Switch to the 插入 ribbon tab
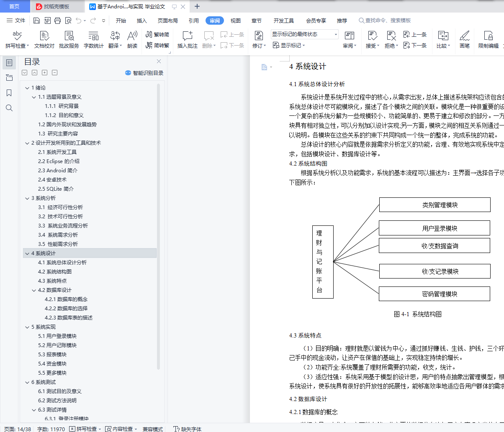 (x=142, y=20)
